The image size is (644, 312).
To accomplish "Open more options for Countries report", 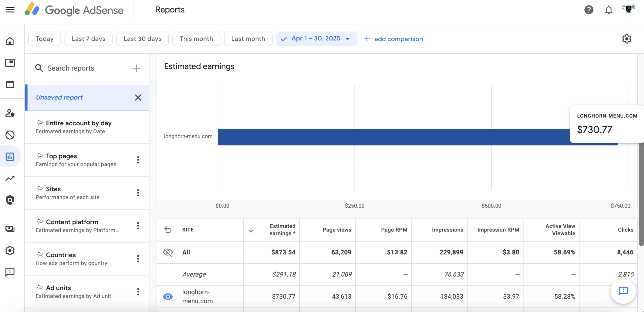I will pyautogui.click(x=138, y=259).
